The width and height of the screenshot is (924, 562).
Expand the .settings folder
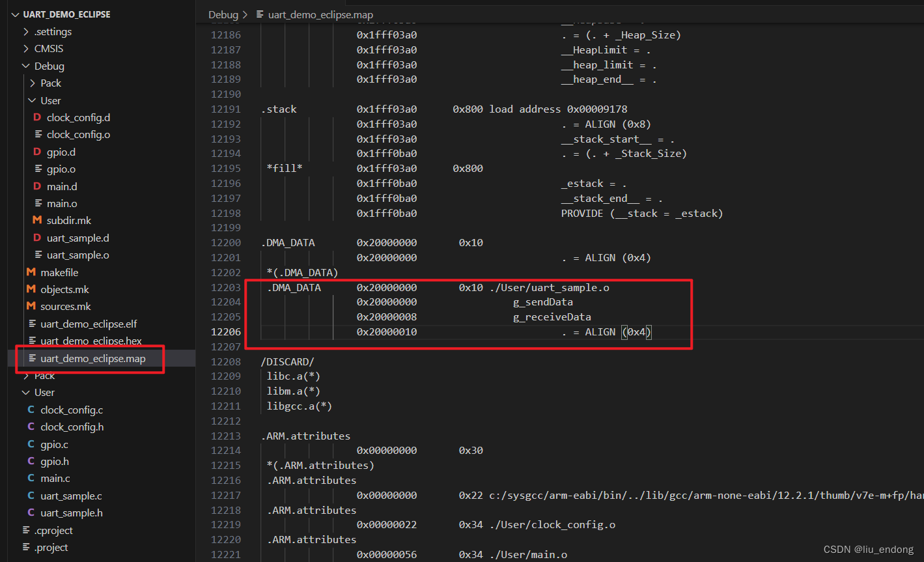tap(26, 31)
